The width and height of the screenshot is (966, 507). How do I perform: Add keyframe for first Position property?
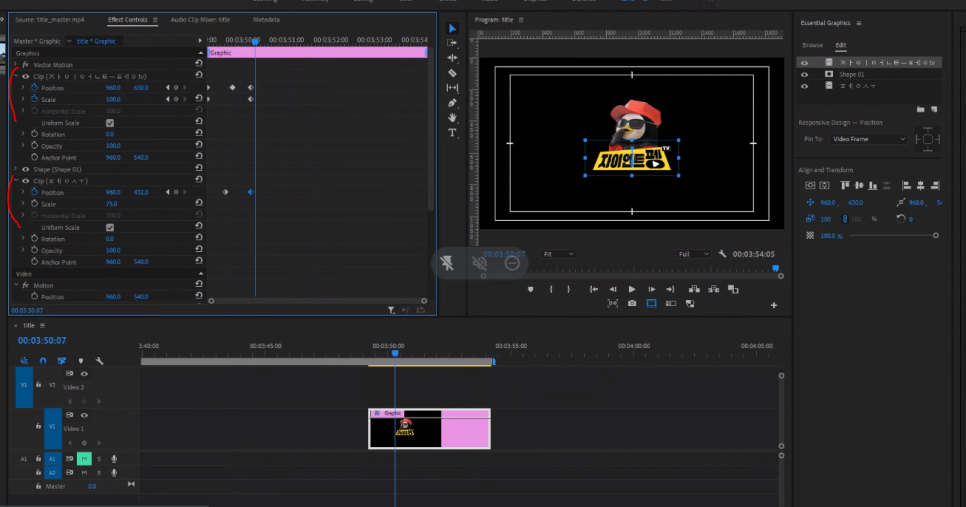click(x=176, y=87)
